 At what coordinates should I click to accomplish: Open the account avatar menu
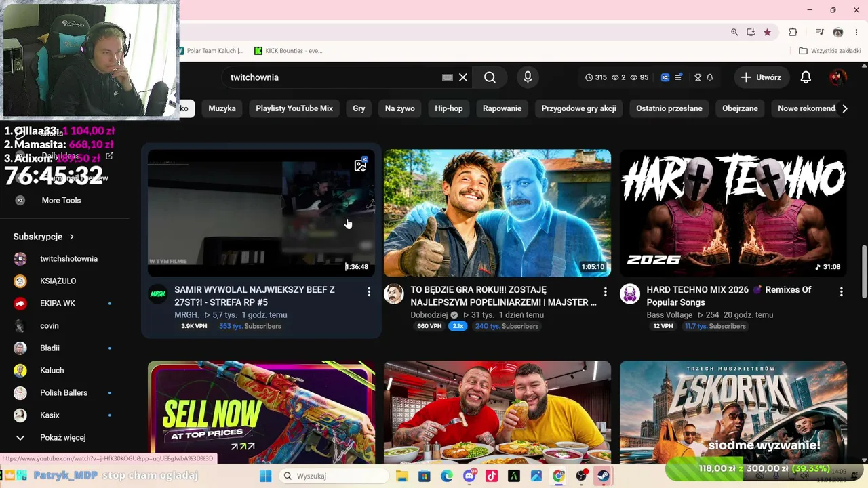pos(837,77)
